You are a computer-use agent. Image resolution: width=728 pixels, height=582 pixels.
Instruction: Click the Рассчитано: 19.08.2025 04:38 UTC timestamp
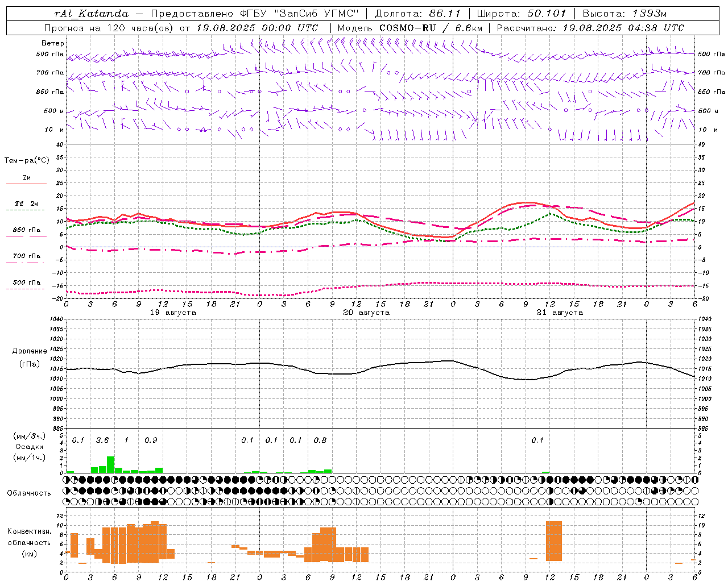point(590,28)
